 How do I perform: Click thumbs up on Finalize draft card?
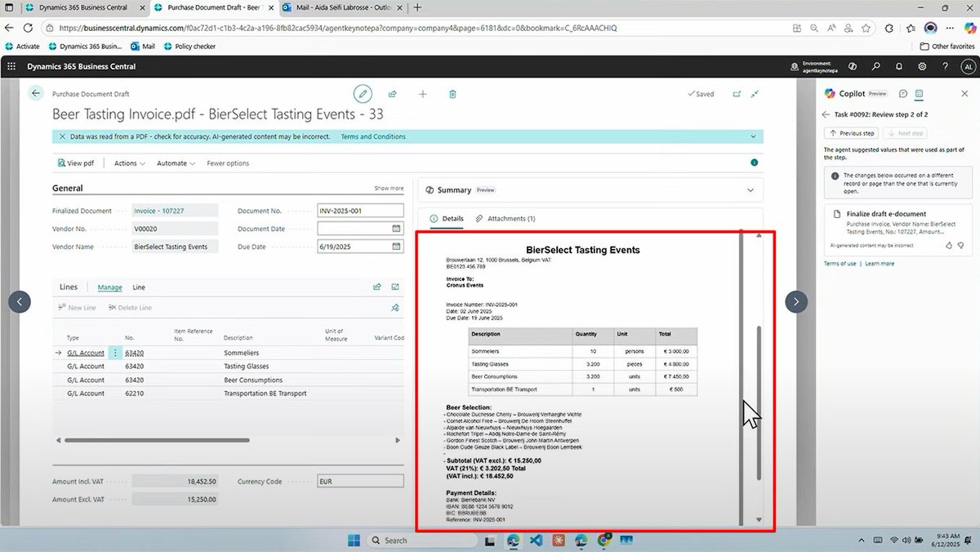click(x=948, y=245)
